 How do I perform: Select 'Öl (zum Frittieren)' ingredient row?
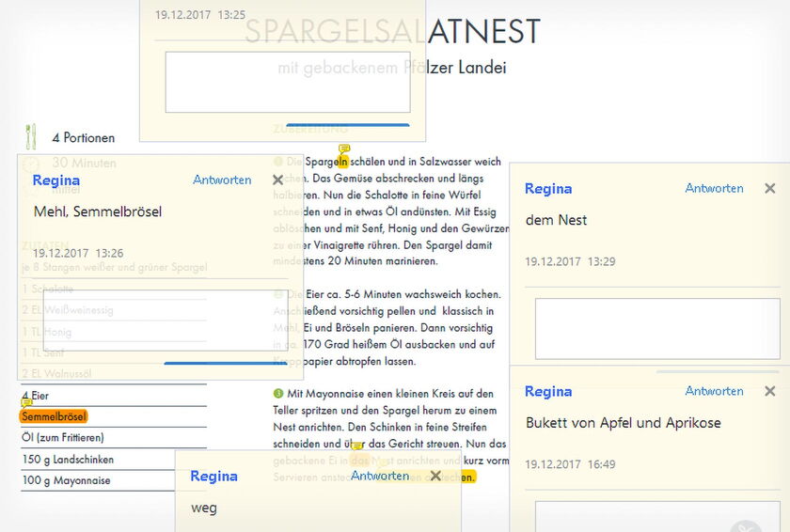click(x=114, y=437)
